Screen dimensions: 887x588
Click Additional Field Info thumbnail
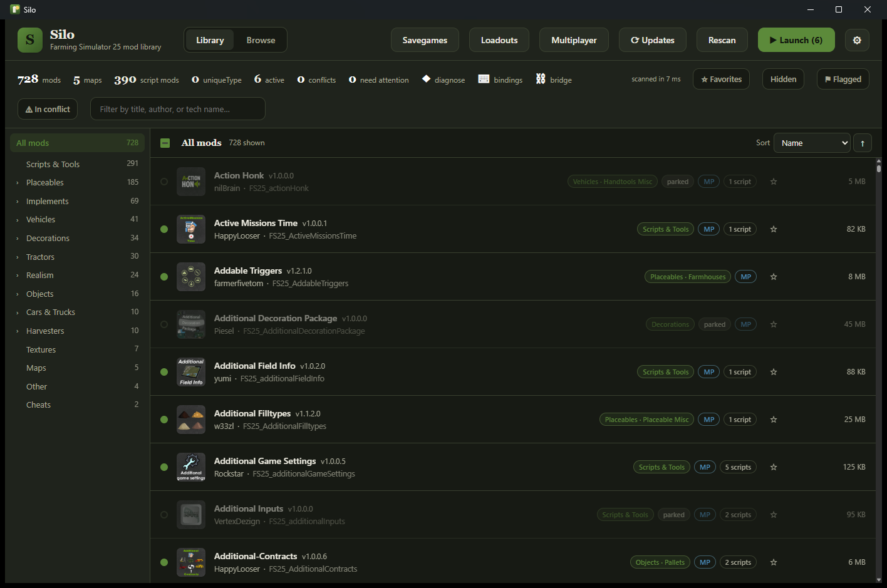point(191,372)
